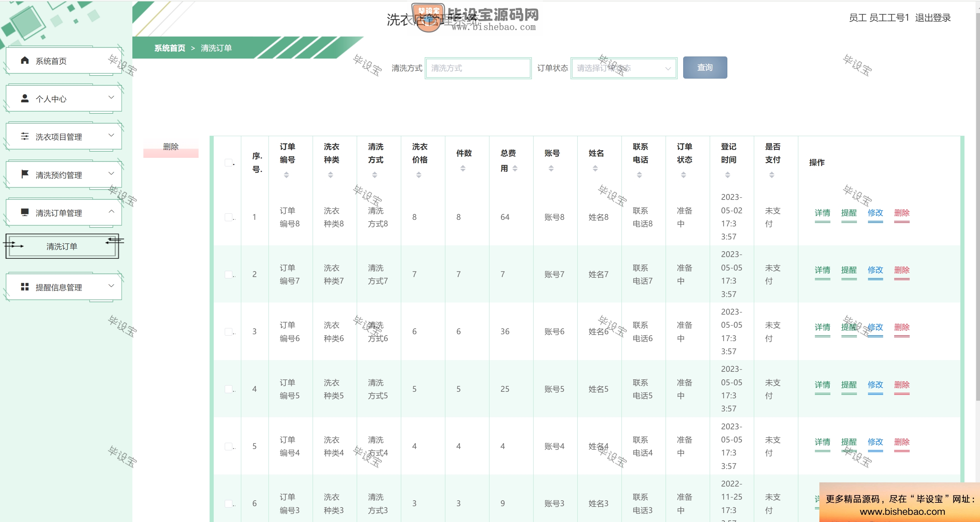Check the row for 订单编号6
Image resolution: width=980 pixels, height=522 pixels.
click(x=228, y=332)
